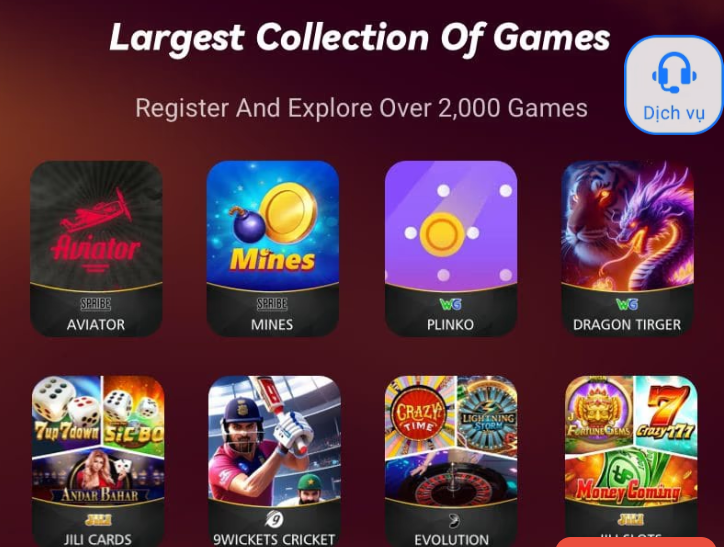724x547 pixels.
Task: Tap the WG logo above Dragon Tirger label
Action: click(627, 304)
